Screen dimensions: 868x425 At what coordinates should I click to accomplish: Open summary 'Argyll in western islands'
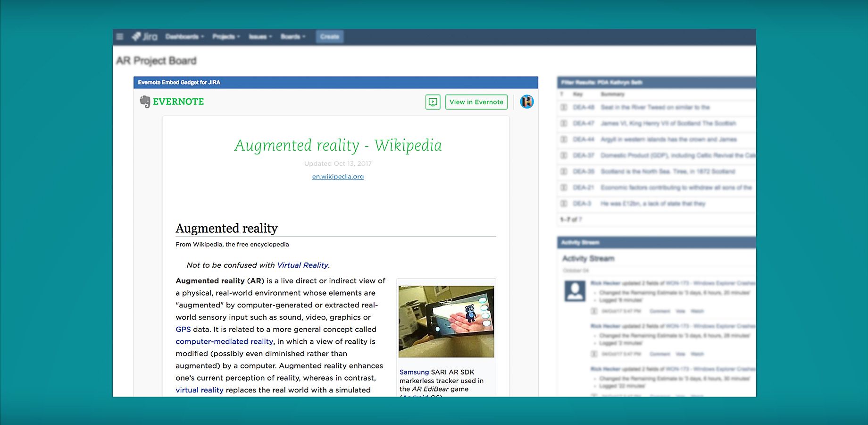(x=668, y=139)
